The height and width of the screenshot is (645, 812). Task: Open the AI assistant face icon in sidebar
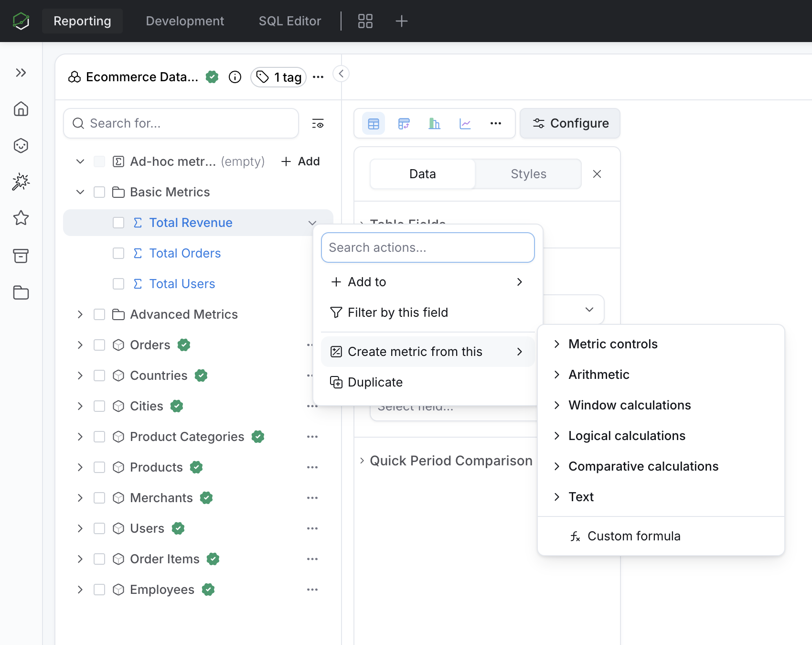tap(21, 145)
